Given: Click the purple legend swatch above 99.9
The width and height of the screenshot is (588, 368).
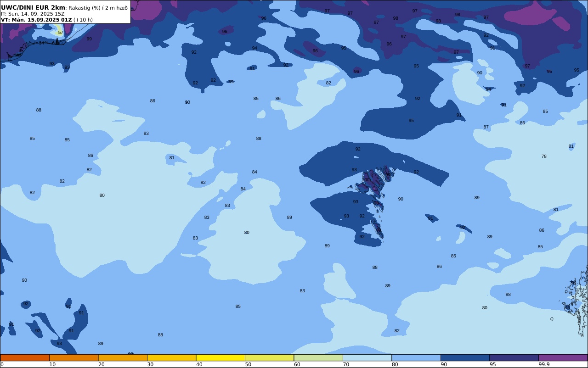Looking at the screenshot, I should (x=563, y=357).
